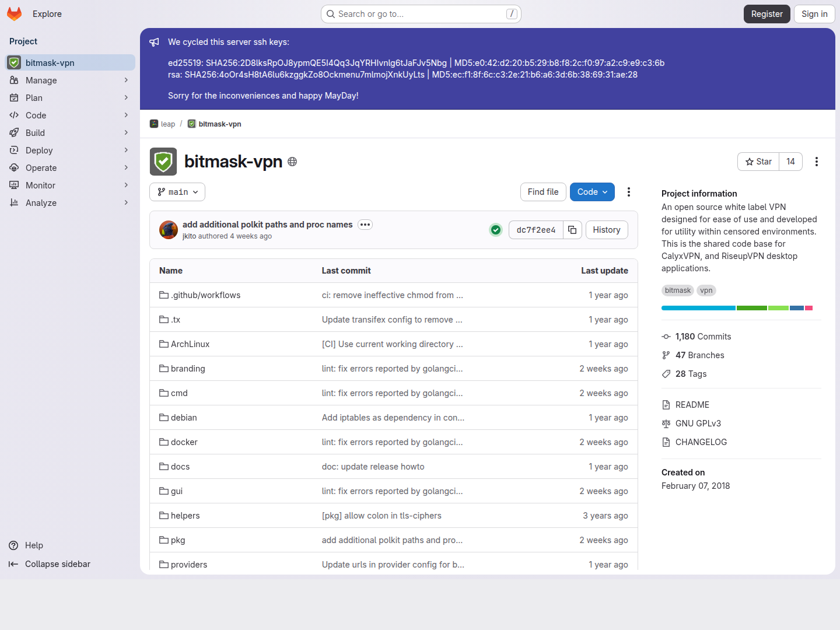Open the .github/workflows folder
The height and width of the screenshot is (630, 840).
click(205, 295)
